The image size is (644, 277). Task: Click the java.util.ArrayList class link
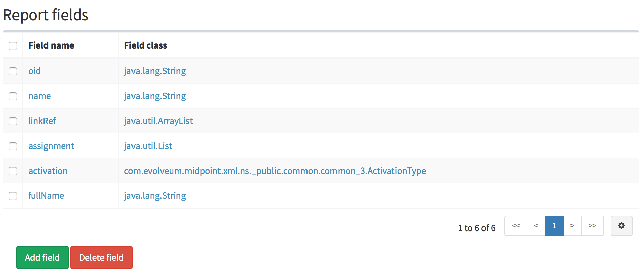[158, 121]
